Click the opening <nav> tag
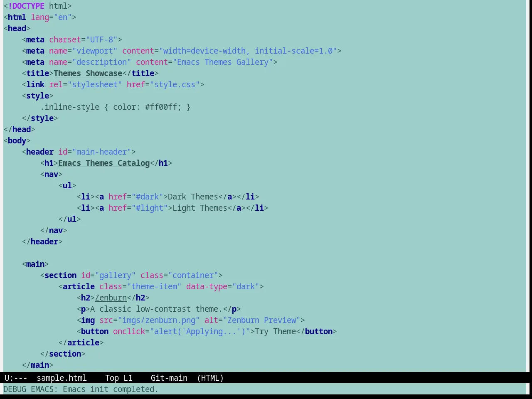532x399 pixels. pyautogui.click(x=51, y=174)
